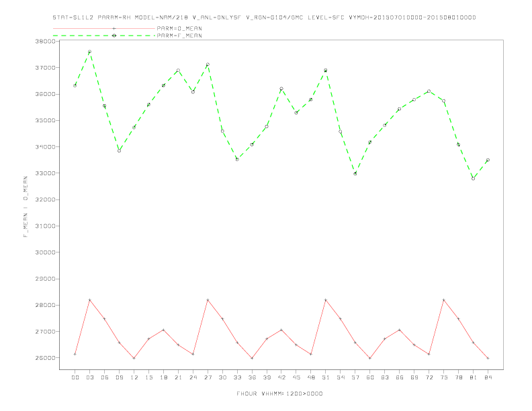Select the green F_MEAN point at hour 09

point(119,150)
